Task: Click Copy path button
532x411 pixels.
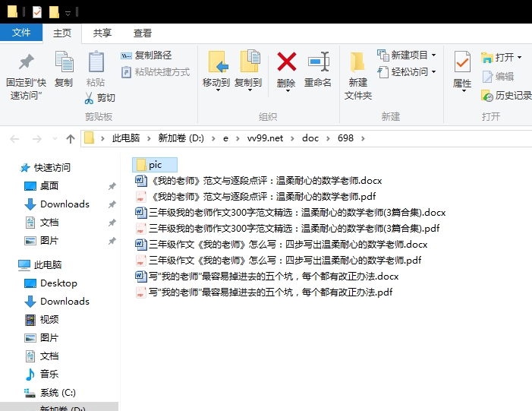Action: tap(146, 55)
